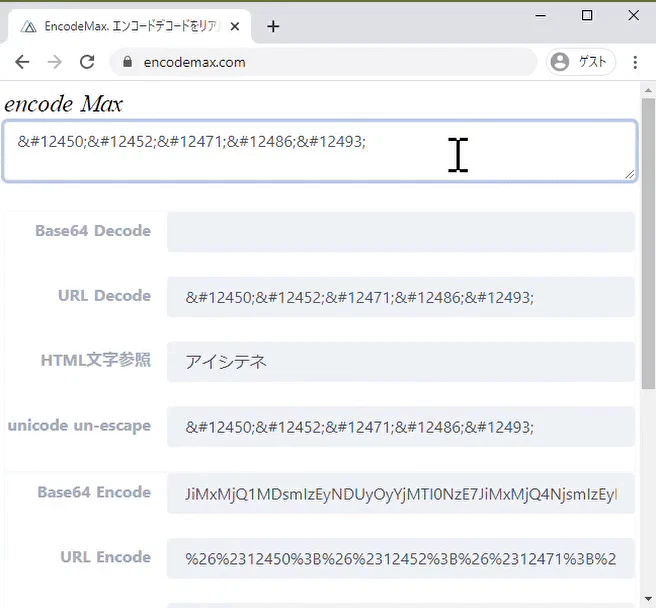Click into the main input text area
This screenshot has height=608, width=656.
coord(320,151)
